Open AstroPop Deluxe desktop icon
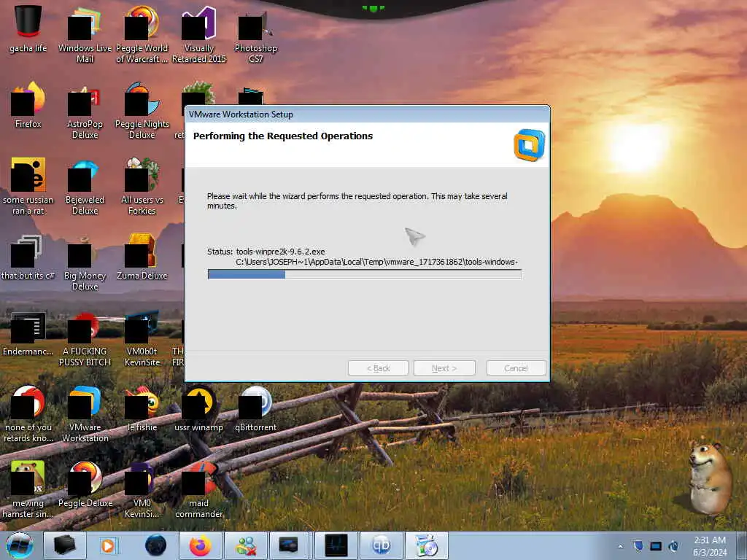The image size is (747, 560). [85, 109]
